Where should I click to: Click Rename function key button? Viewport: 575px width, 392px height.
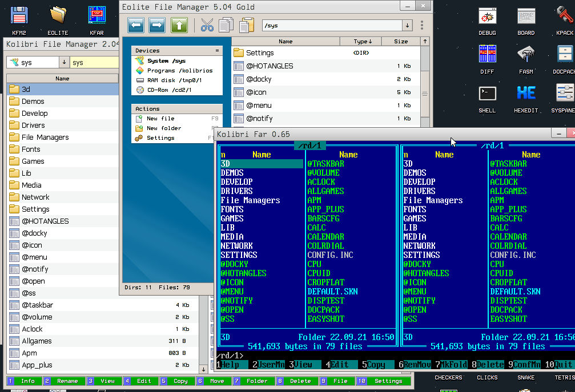click(x=64, y=381)
